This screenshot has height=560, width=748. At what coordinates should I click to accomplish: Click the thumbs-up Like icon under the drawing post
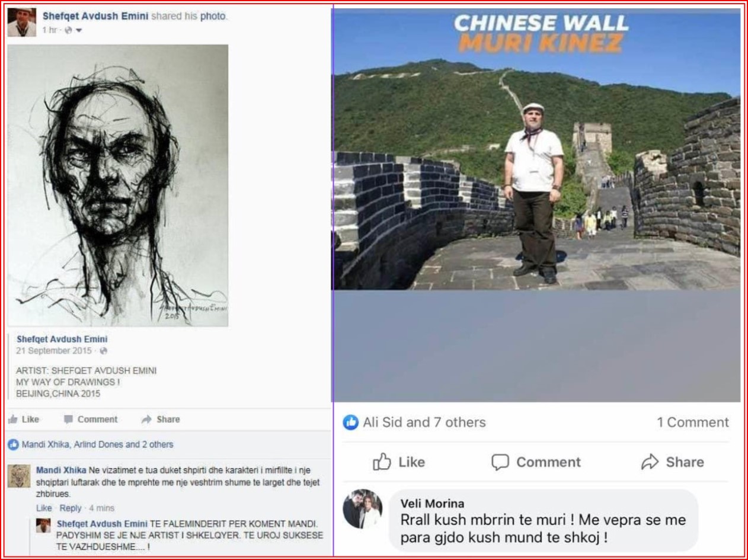tap(12, 420)
